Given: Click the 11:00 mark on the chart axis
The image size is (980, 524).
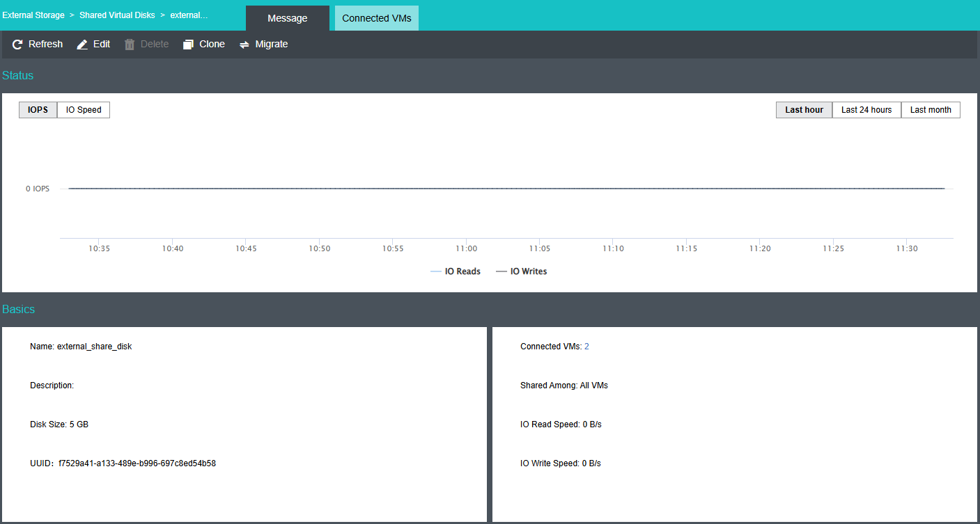Looking at the screenshot, I should point(466,248).
